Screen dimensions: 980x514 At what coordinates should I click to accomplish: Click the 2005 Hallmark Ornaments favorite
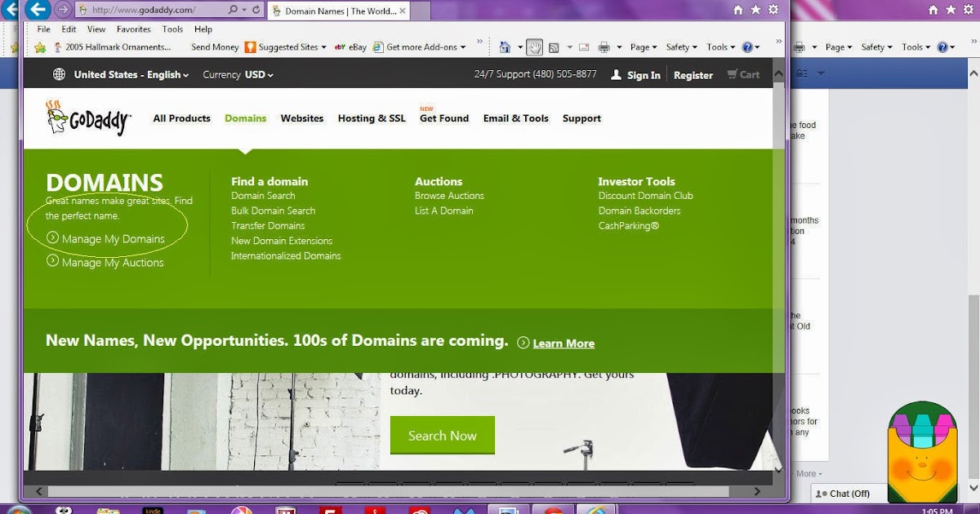[112, 47]
